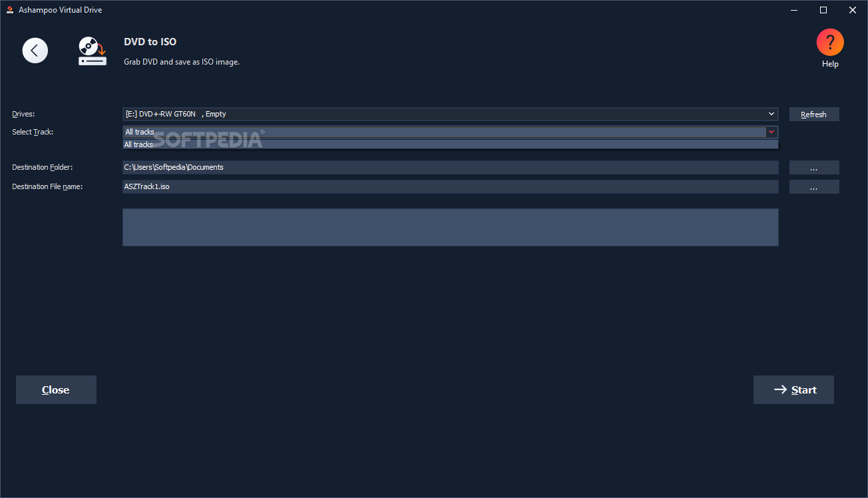Click the 'Help' label text
The height and width of the screenshot is (498, 868).
[x=830, y=64]
